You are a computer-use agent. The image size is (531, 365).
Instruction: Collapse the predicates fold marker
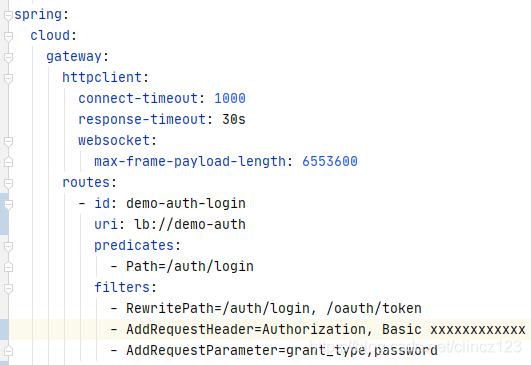click(x=8, y=246)
